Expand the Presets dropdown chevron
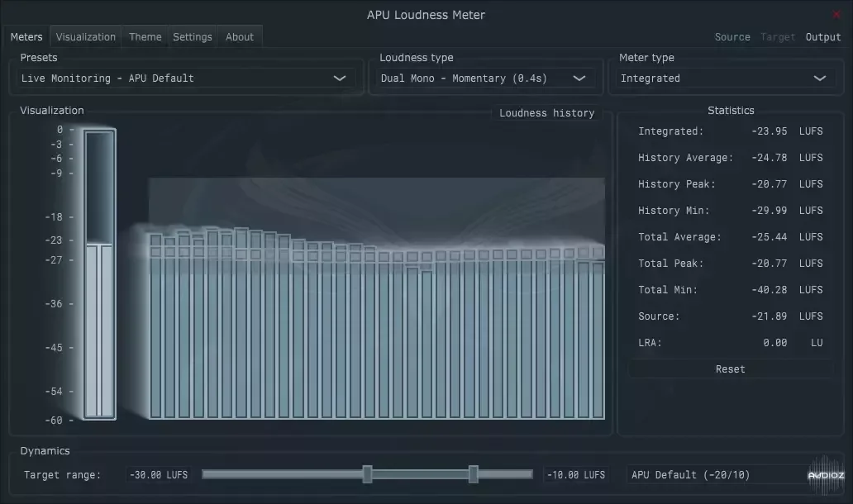This screenshot has height=504, width=853. coord(340,78)
